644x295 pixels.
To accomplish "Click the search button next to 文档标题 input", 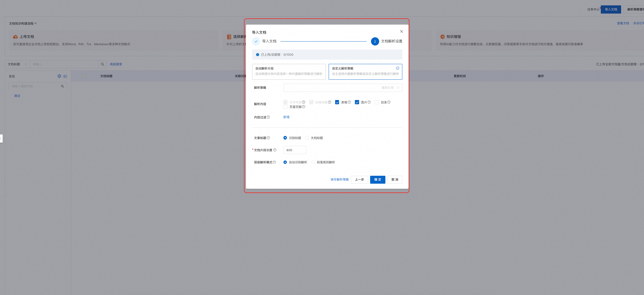I will pos(102,64).
